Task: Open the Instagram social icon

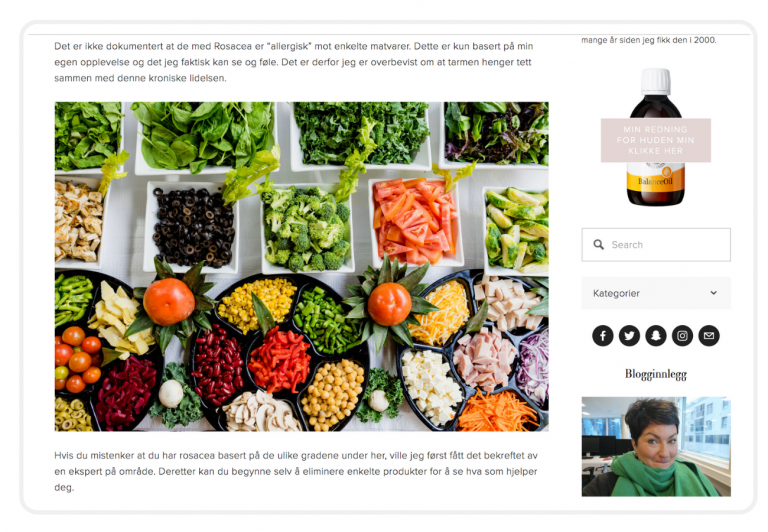Action: coord(682,336)
